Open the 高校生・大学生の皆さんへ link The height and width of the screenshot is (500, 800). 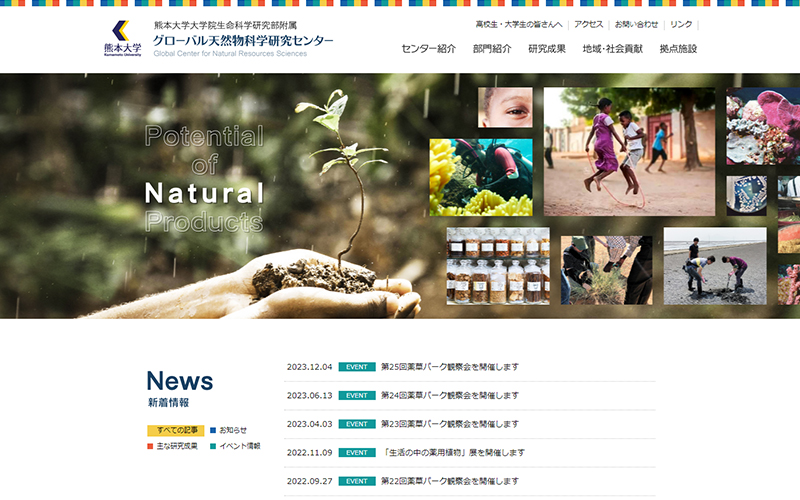click(x=519, y=24)
